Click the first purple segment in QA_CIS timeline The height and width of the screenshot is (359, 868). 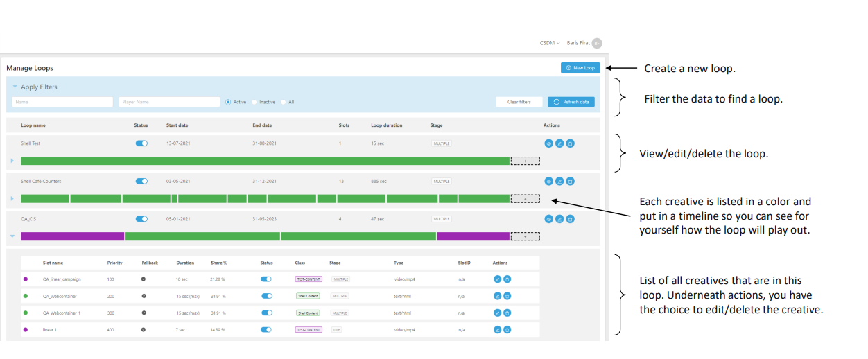pos(72,236)
